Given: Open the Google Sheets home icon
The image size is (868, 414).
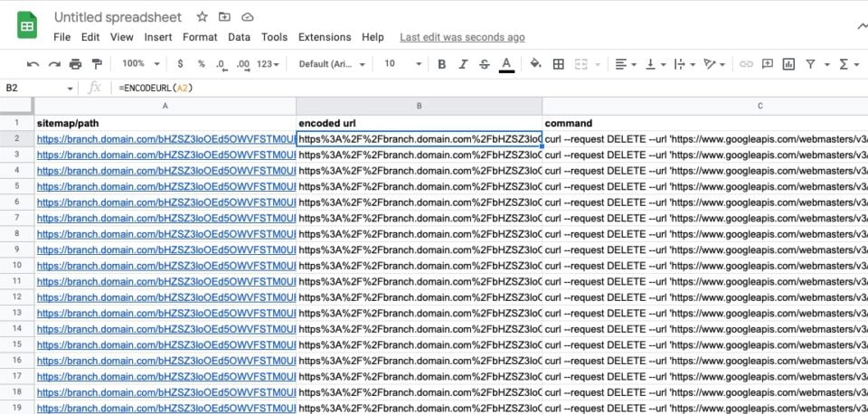Looking at the screenshot, I should (x=26, y=26).
